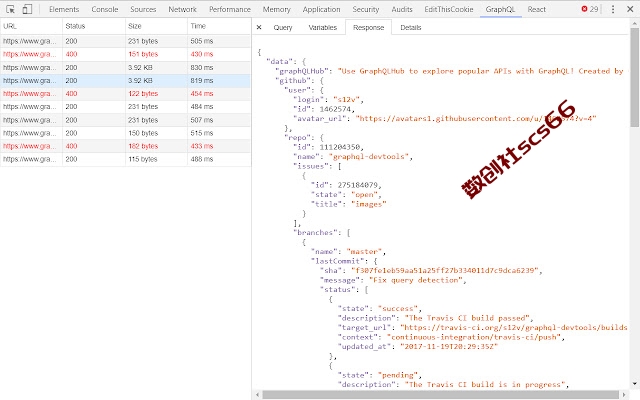This screenshot has height=400, width=640.
Task: Activate the inspect element picker icon
Action: (x=11, y=9)
